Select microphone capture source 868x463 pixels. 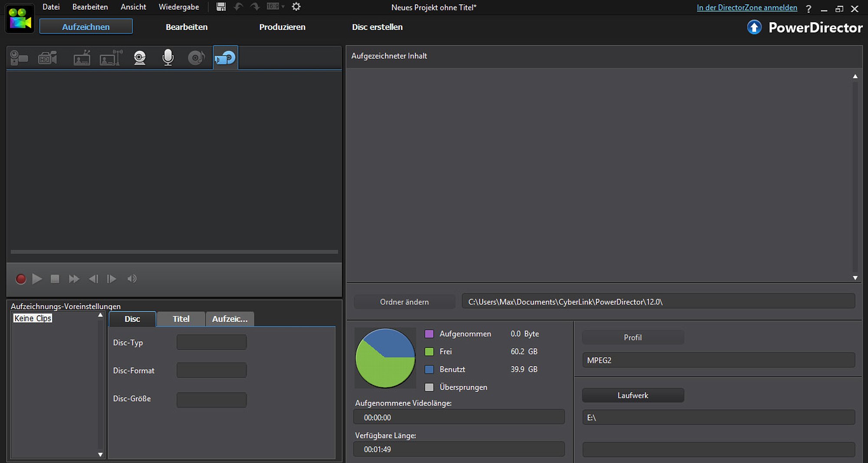coord(168,58)
